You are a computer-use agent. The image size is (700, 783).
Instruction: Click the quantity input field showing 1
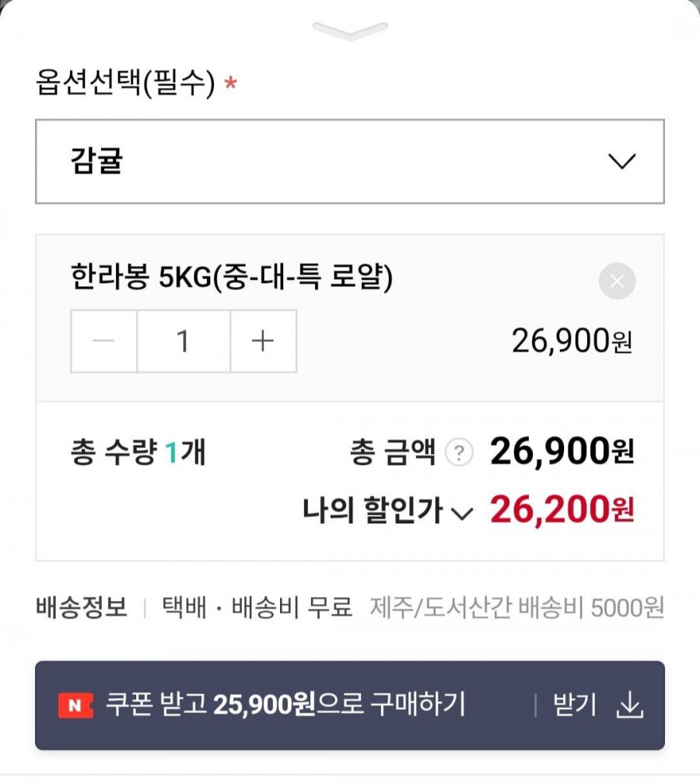[x=184, y=341]
